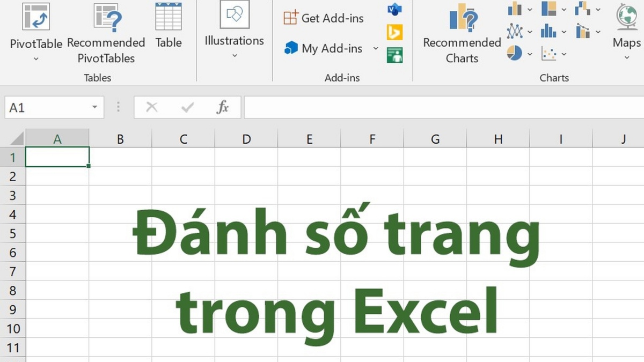Viewport: 644px width, 362px height.
Task: Select column B header
Action: click(120, 139)
